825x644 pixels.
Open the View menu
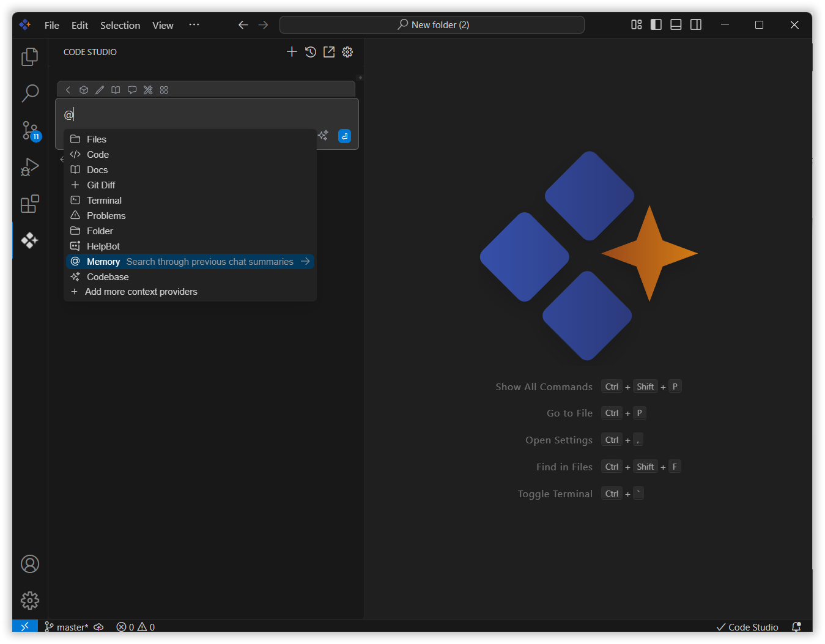point(163,25)
